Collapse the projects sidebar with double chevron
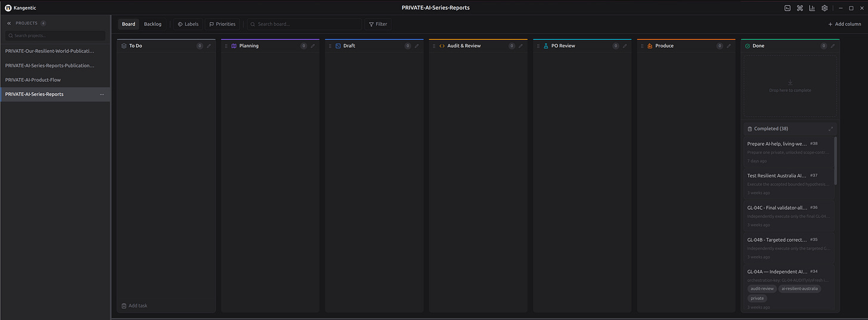This screenshot has width=868, height=320. coord(9,23)
